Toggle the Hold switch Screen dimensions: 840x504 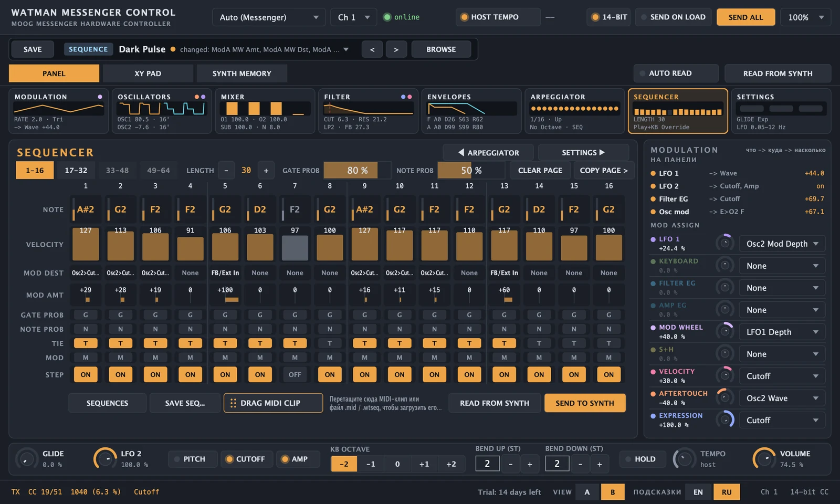coord(643,459)
